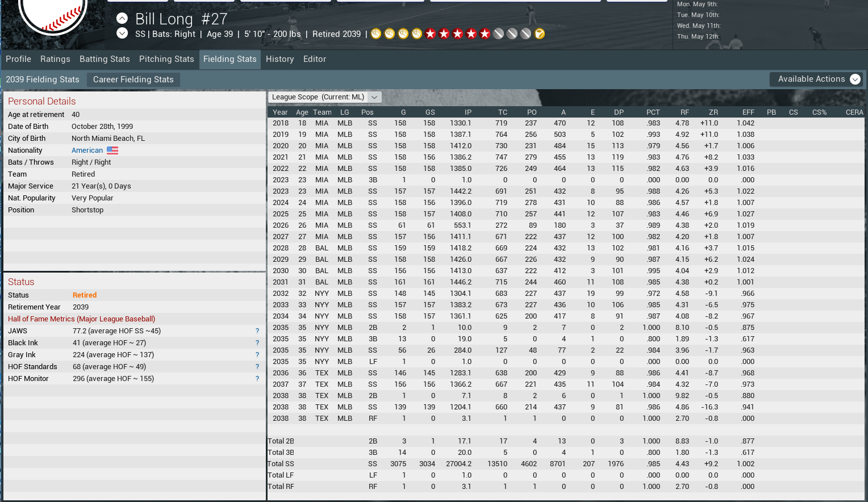Select the Career Fielding Stats tab
This screenshot has width=868, height=502.
133,80
